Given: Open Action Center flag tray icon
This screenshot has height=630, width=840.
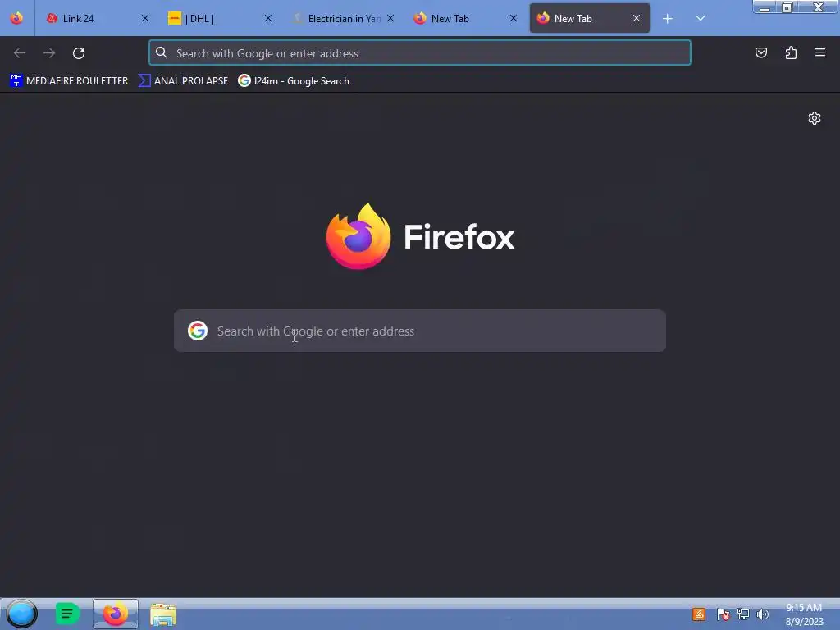Looking at the screenshot, I should pos(723,614).
